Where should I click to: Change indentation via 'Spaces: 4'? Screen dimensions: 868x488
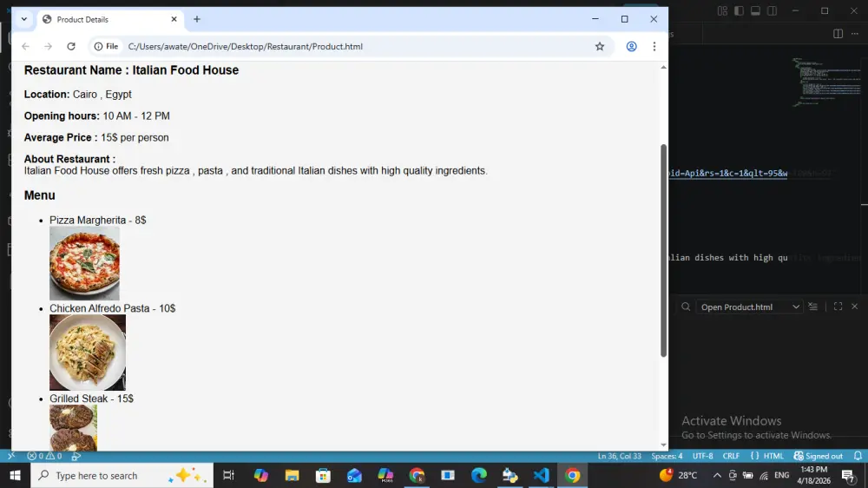[x=667, y=457]
